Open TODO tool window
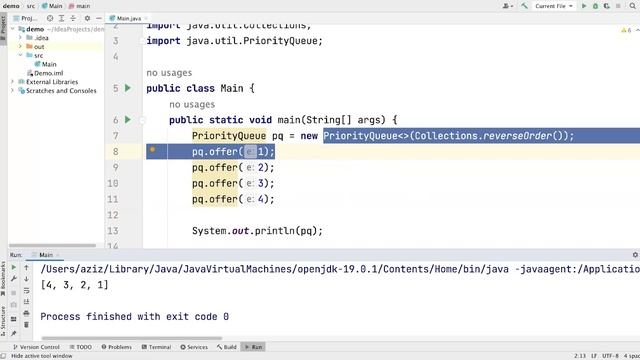This screenshot has width=640, height=360. 80,347
